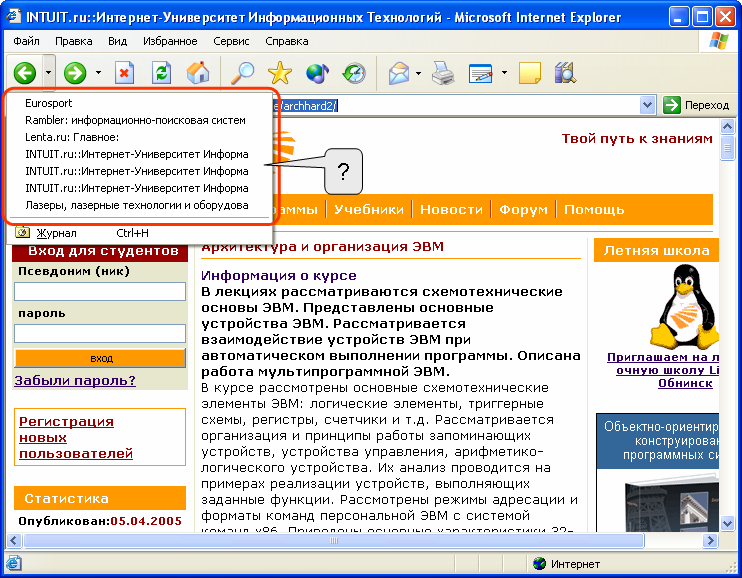Open Регистрация новых пользователей link
This screenshot has width=742, height=578.
[x=76, y=437]
